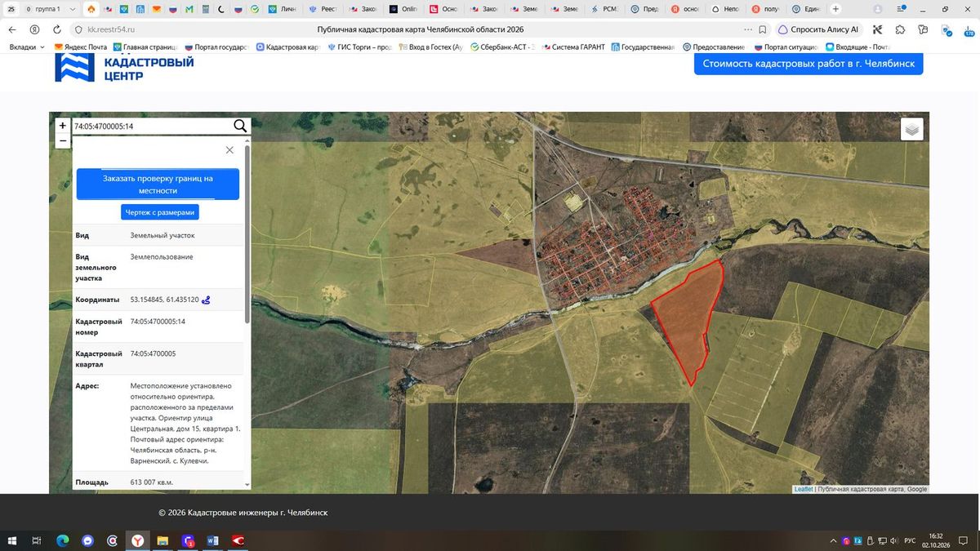
Task: Open Яндекс Почта bookmark
Action: pos(81,47)
